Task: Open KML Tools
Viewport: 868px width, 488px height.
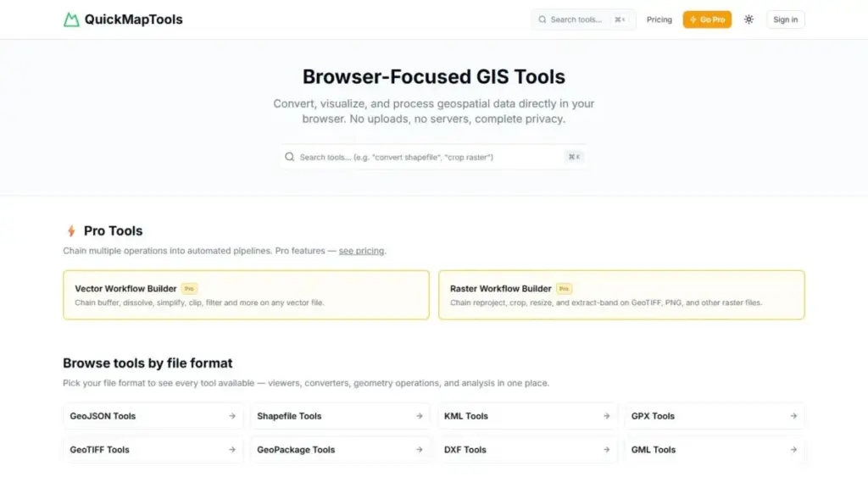Action: tap(527, 416)
